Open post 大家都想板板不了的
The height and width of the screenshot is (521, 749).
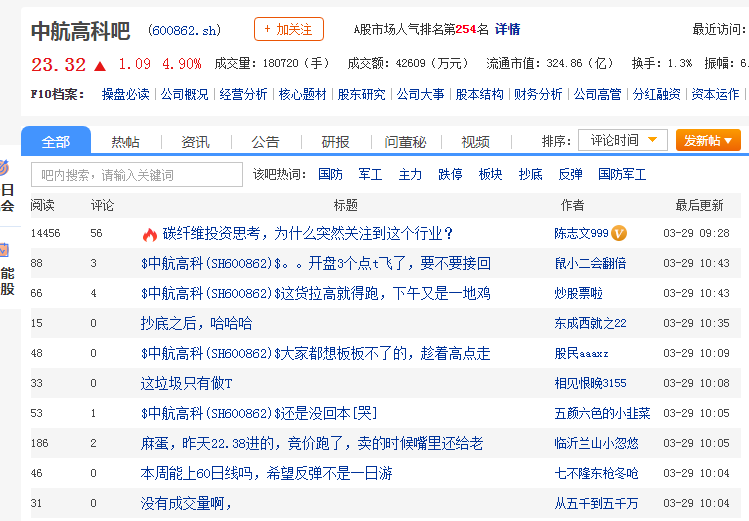316,353
